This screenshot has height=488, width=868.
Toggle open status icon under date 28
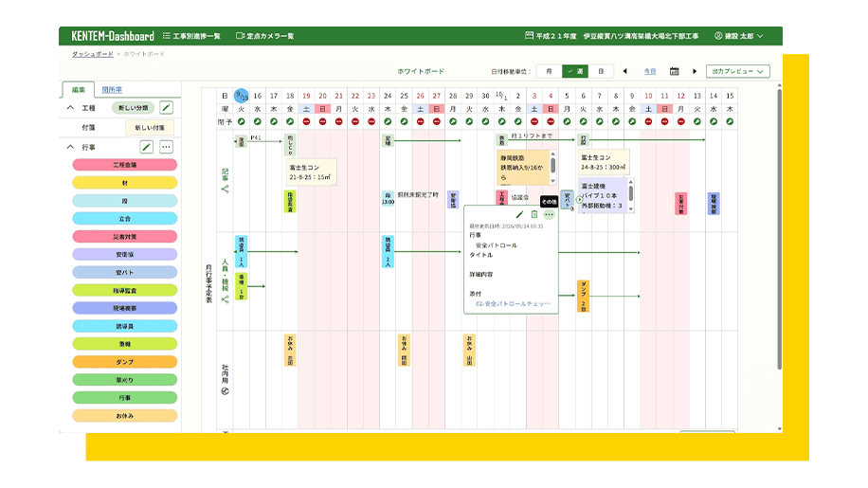(x=453, y=121)
